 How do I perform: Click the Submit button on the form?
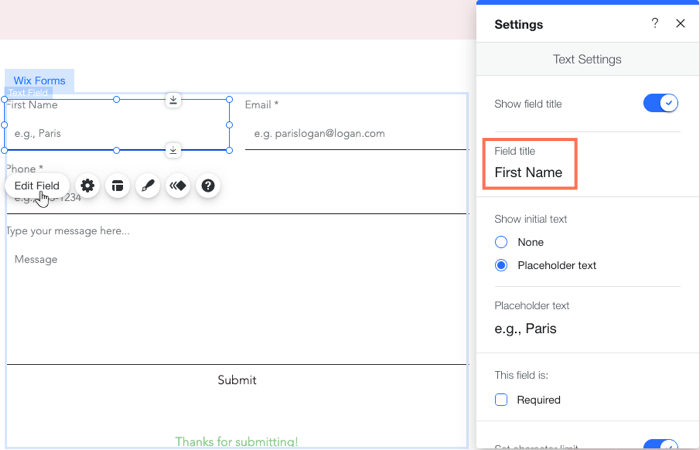click(237, 380)
